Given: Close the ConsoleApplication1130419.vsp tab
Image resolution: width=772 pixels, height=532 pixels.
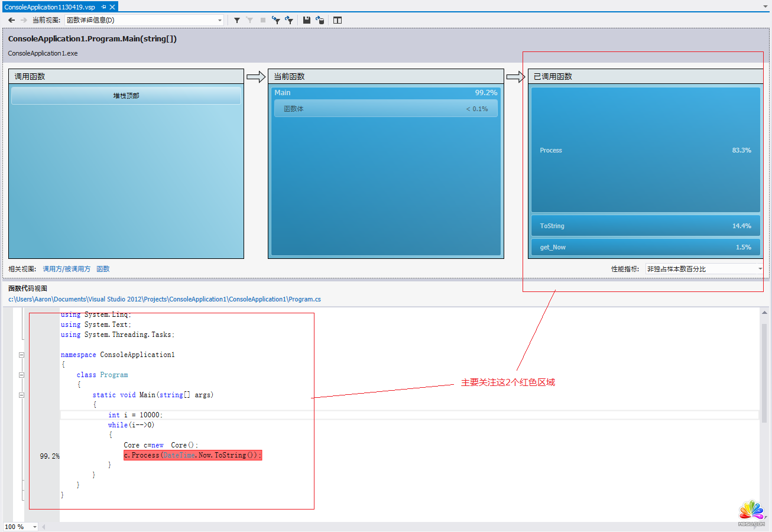Looking at the screenshot, I should click(112, 7).
